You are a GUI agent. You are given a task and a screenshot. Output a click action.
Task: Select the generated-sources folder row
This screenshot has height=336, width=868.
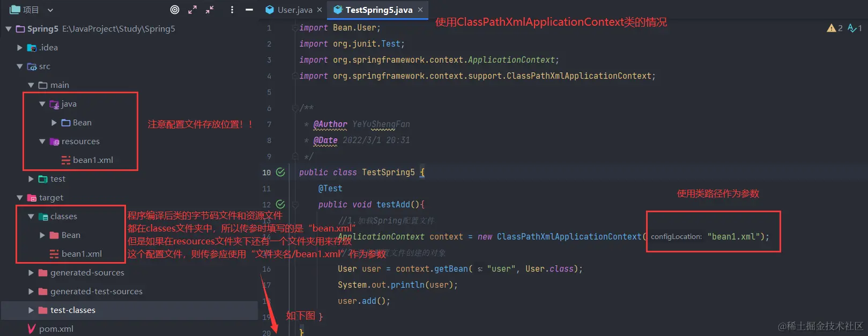(129, 273)
